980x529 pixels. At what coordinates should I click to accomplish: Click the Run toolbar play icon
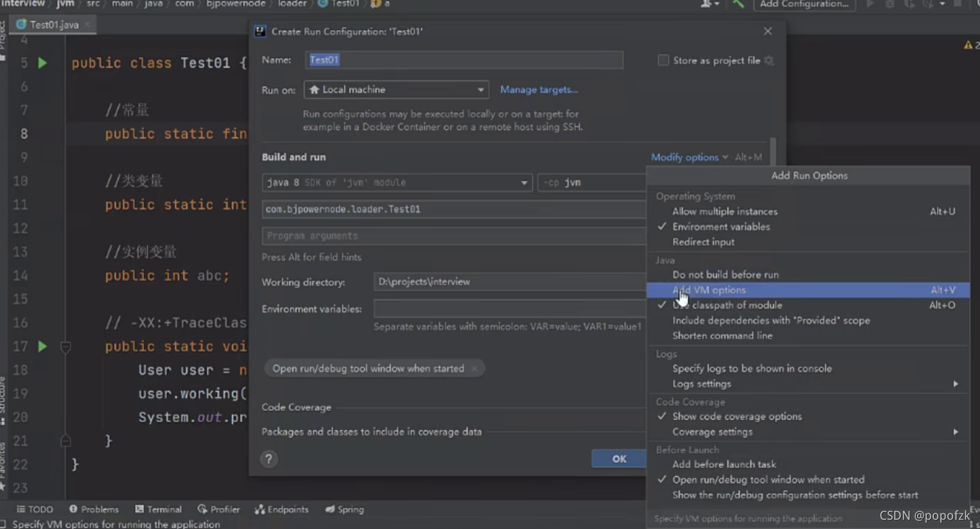[x=870, y=4]
